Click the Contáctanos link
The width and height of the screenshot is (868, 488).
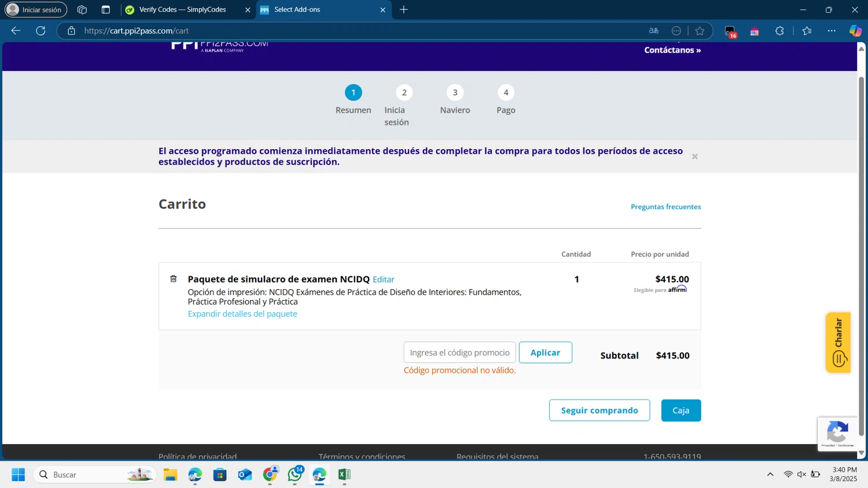(672, 50)
